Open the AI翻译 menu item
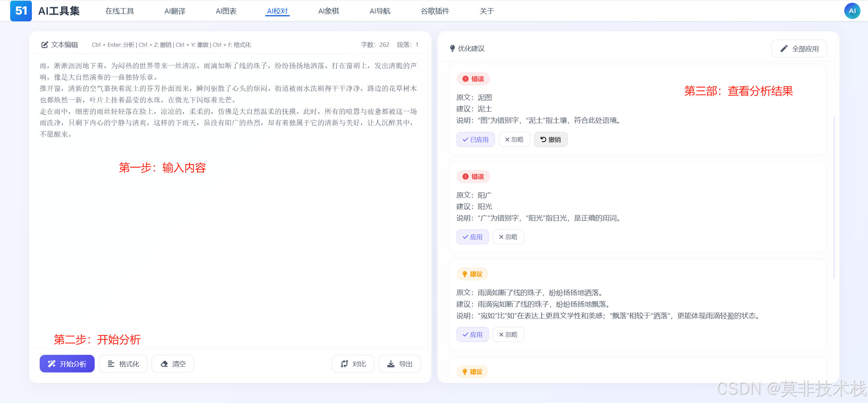868x403 pixels. (x=175, y=11)
